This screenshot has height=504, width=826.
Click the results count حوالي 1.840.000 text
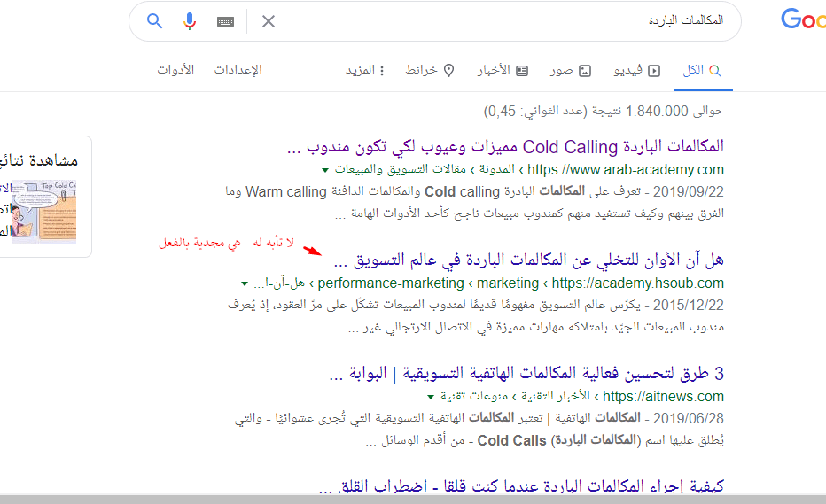(604, 111)
